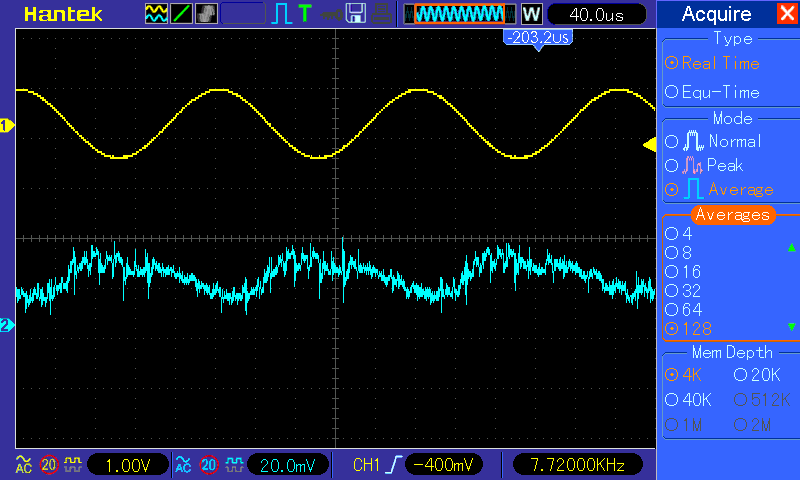Click the floppy disk save icon

click(x=356, y=14)
